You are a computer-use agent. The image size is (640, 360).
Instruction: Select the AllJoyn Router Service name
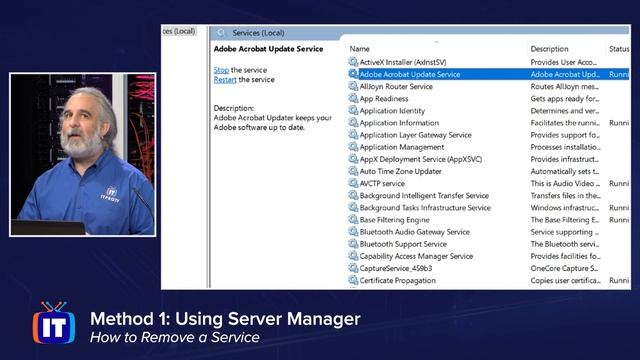pos(396,87)
